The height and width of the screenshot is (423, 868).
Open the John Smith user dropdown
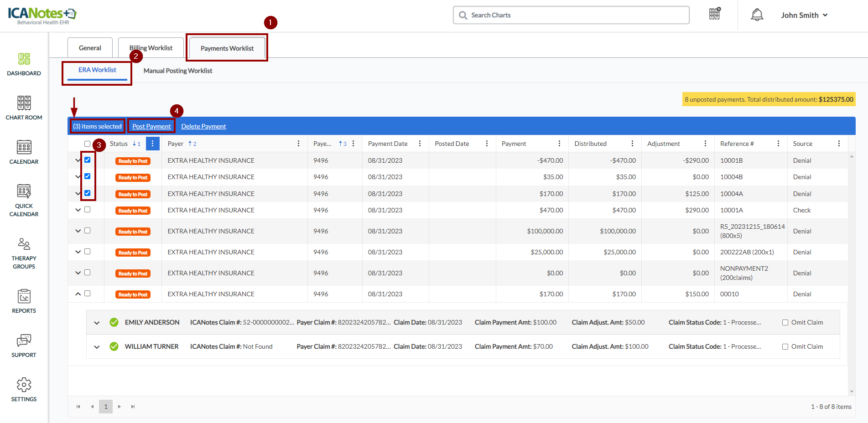coord(804,15)
